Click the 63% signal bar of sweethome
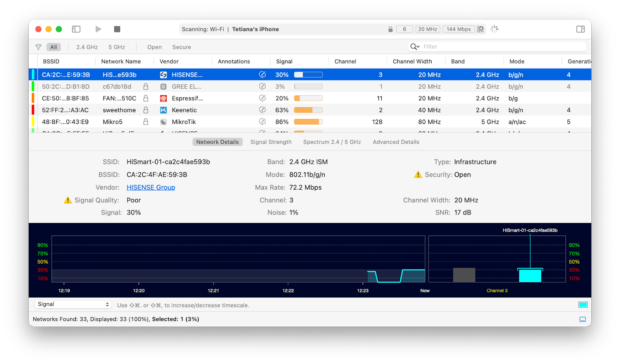Image resolution: width=620 pixels, height=364 pixels. tap(308, 110)
